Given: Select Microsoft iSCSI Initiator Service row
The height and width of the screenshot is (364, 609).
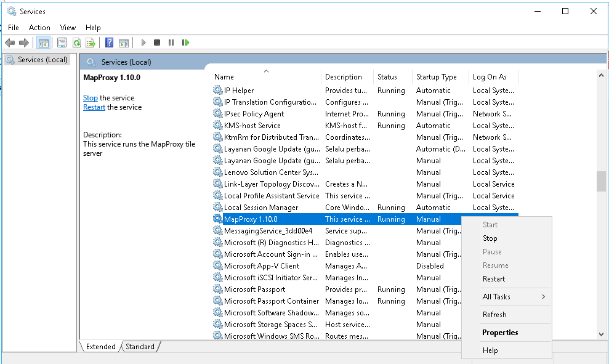Looking at the screenshot, I should (337, 277).
